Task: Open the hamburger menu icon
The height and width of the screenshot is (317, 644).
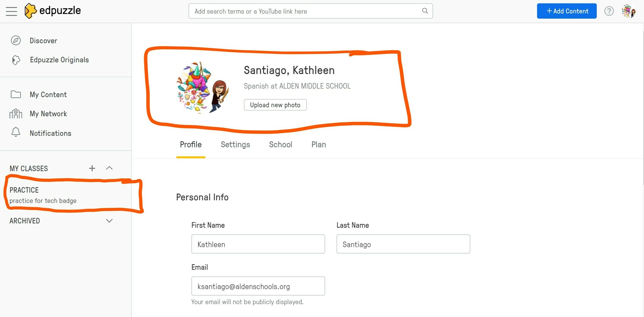Action: coord(11,11)
